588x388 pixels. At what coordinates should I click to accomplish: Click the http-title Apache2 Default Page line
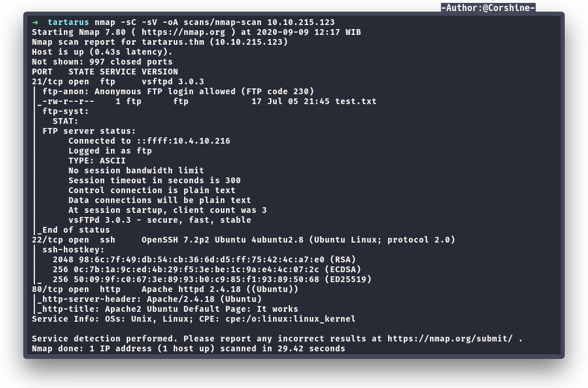point(167,309)
